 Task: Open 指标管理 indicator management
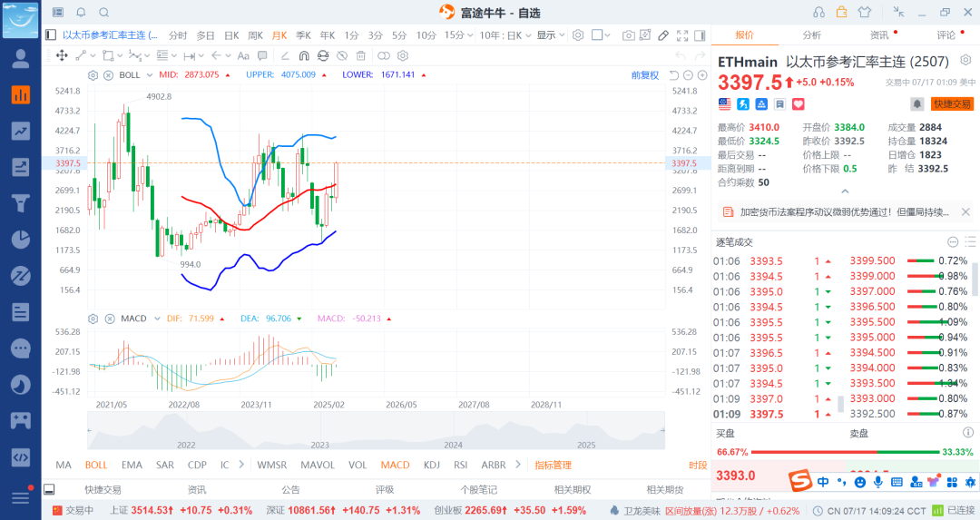tap(554, 465)
